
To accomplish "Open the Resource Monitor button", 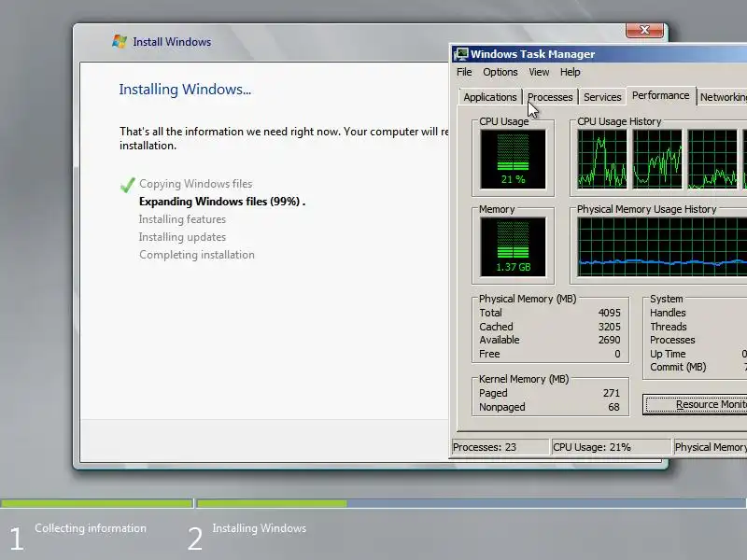I will point(695,404).
